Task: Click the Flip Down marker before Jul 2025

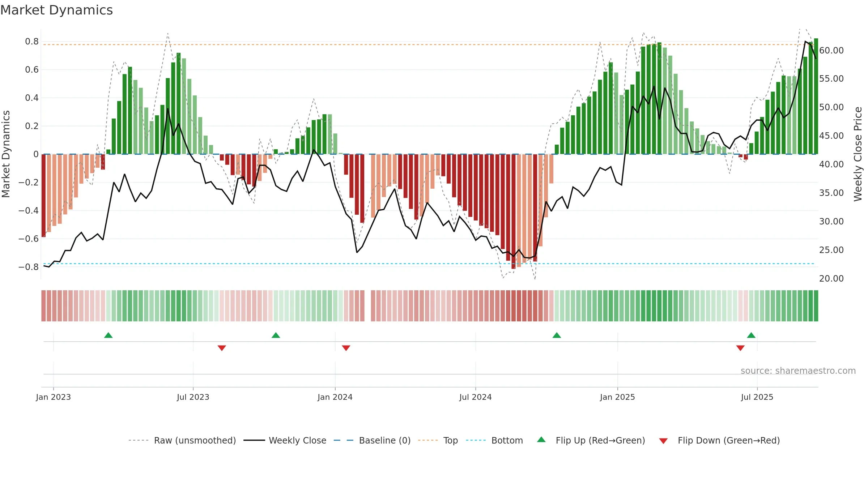Action: click(740, 348)
